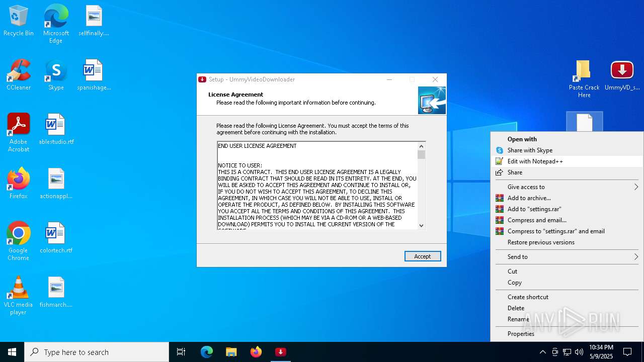The height and width of the screenshot is (362, 644).
Task: Open Task View on the taskbar
Action: [181, 352]
